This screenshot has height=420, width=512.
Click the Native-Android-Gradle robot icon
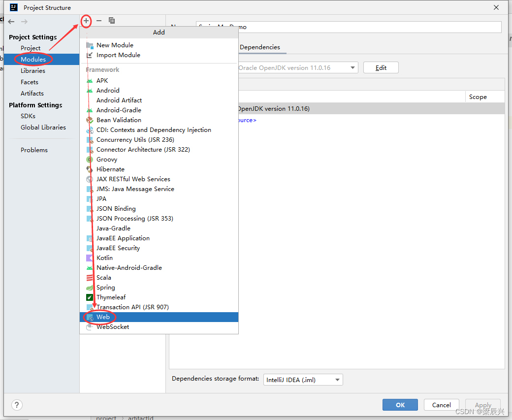(90, 268)
